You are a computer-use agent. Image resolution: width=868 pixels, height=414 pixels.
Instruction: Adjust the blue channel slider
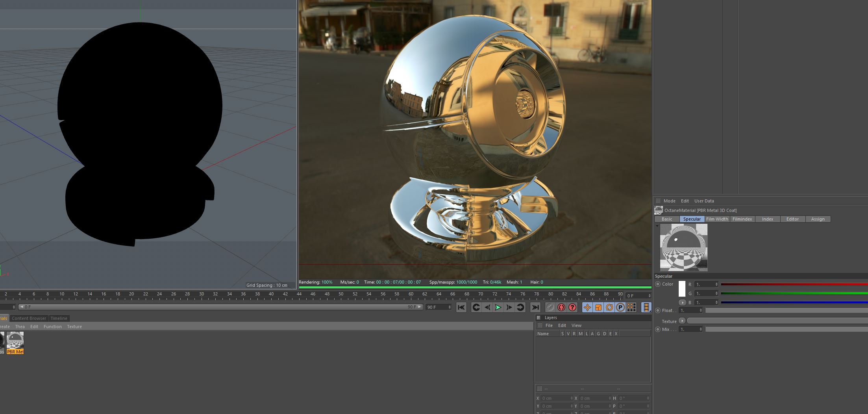point(794,303)
